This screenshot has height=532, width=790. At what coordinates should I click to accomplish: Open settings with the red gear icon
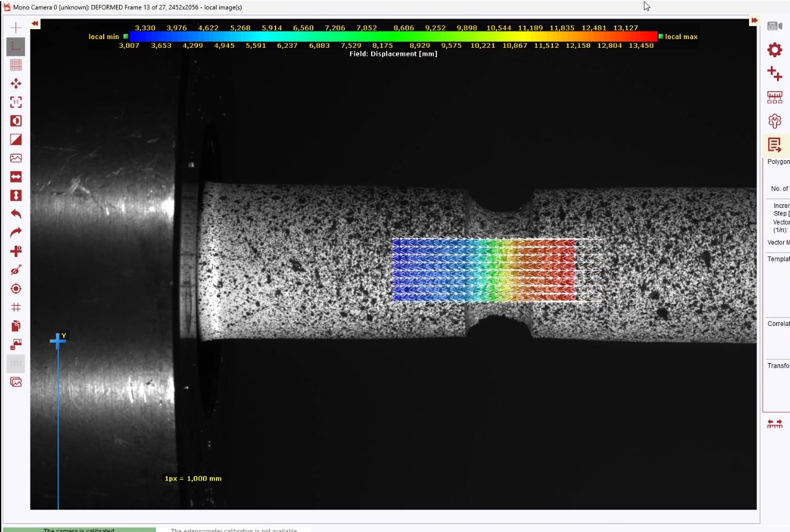pos(774,50)
